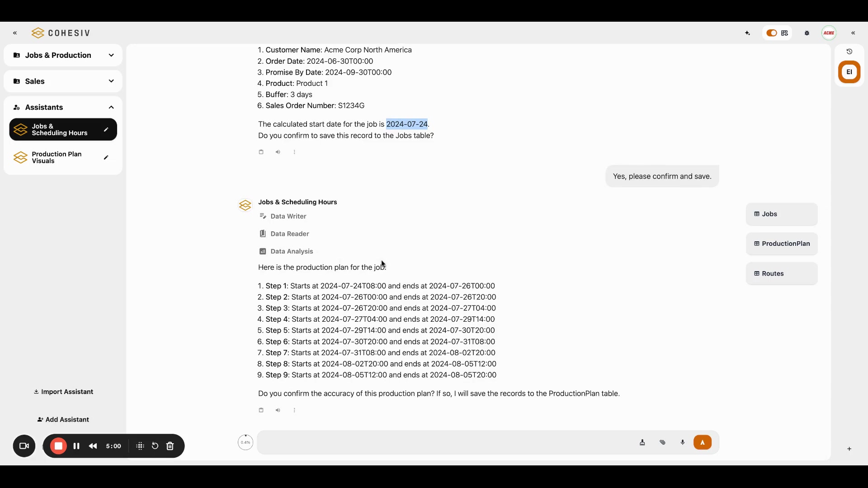The image size is (868, 488).
Task: Click Add Assistant
Action: click(x=63, y=420)
